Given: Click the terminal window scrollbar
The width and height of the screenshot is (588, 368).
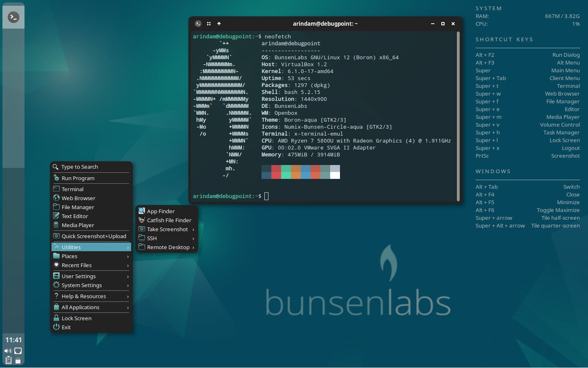Looking at the screenshot, I should coord(458,116).
